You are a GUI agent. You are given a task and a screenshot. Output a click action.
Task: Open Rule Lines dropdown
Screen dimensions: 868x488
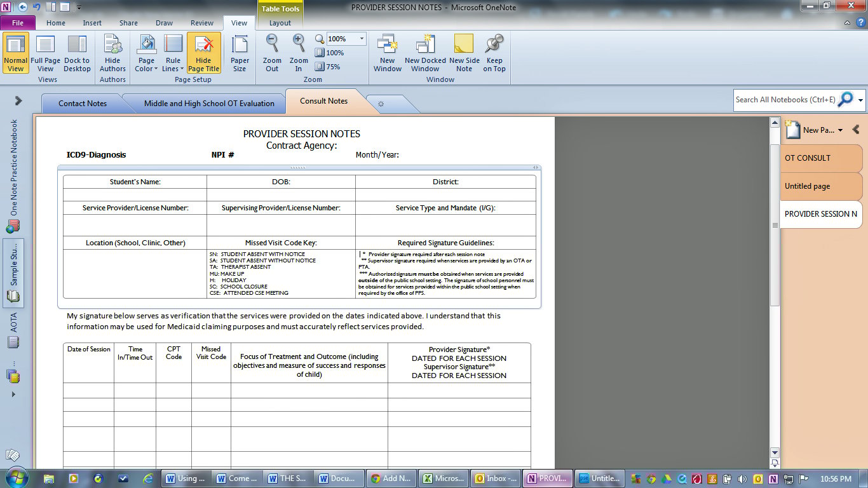coord(173,53)
